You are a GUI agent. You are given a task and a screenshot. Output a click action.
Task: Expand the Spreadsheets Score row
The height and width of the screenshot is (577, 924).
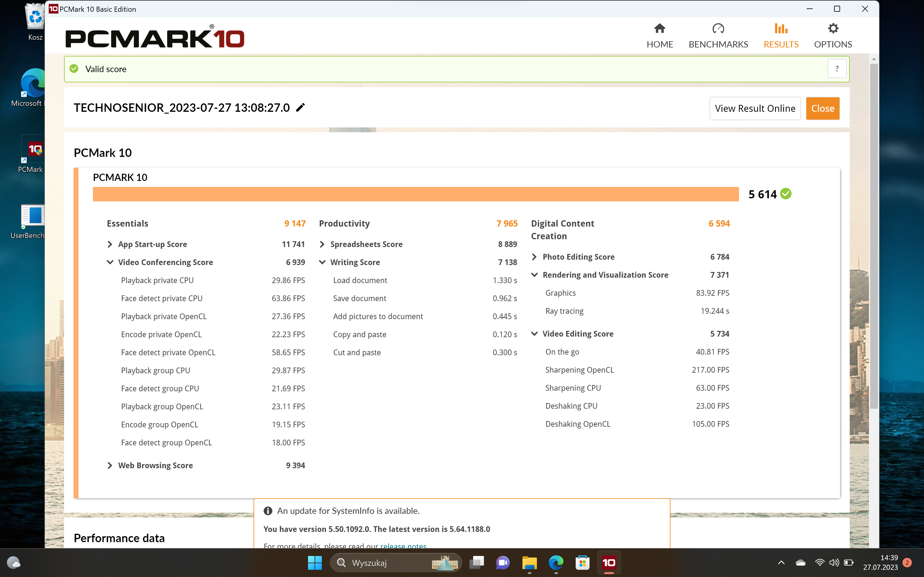point(322,244)
